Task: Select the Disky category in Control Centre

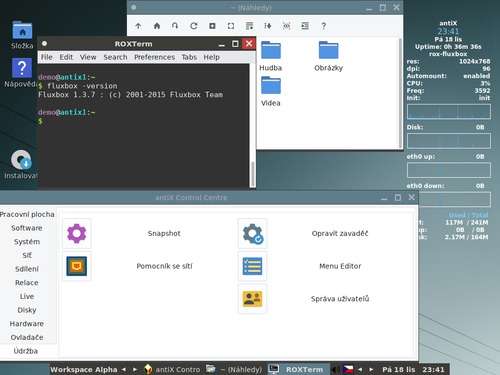Action: click(27, 310)
